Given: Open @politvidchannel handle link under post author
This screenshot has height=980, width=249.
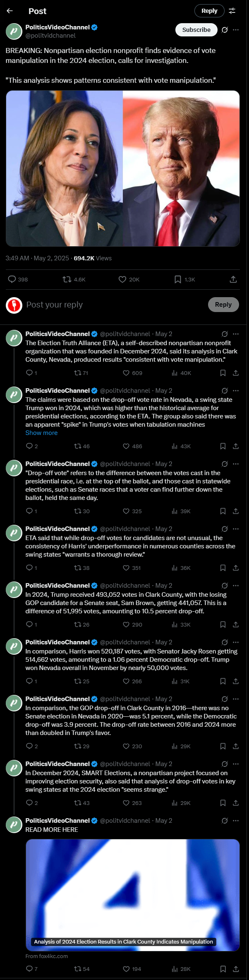Looking at the screenshot, I should point(50,36).
